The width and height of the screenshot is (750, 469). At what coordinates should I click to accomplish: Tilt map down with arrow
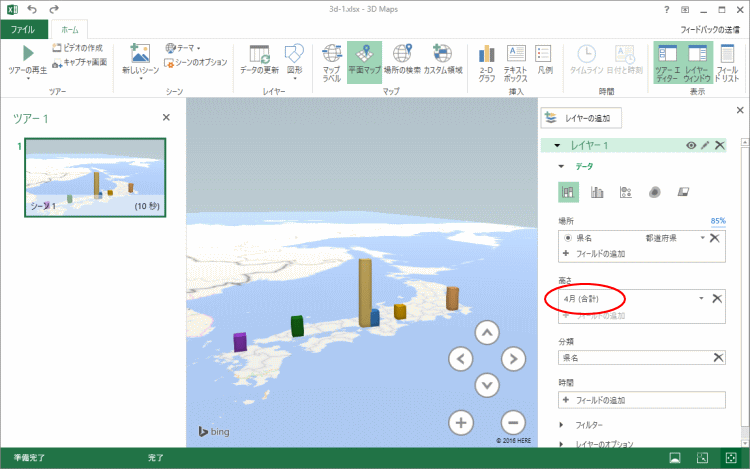487,385
